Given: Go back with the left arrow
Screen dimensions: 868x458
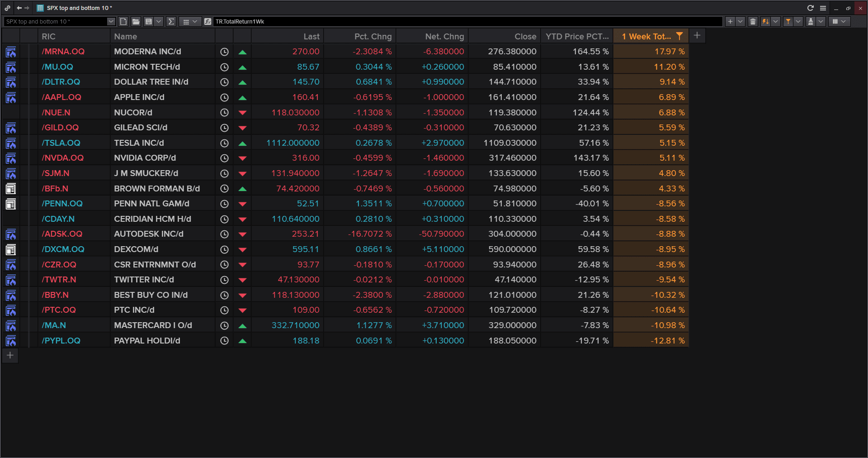Looking at the screenshot, I should [19, 8].
